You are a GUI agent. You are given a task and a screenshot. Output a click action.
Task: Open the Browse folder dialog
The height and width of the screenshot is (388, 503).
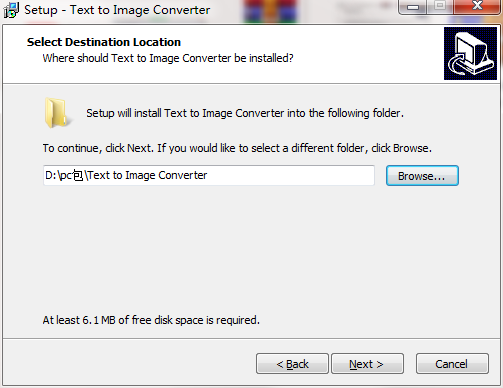click(422, 176)
